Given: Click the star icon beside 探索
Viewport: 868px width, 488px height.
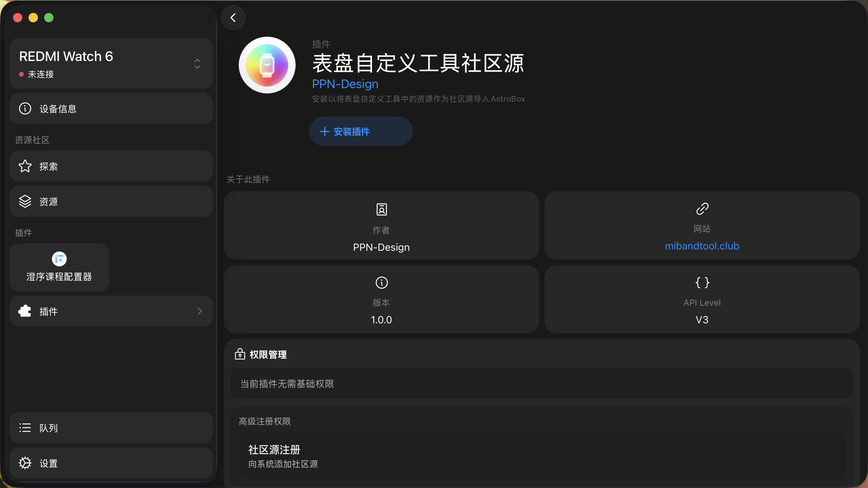Looking at the screenshot, I should [x=25, y=166].
